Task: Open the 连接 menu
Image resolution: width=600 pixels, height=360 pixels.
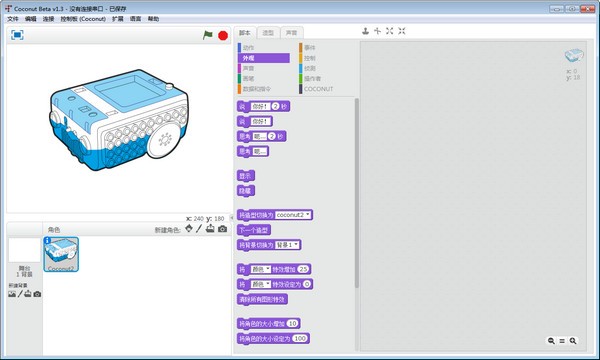Action: click(x=48, y=19)
